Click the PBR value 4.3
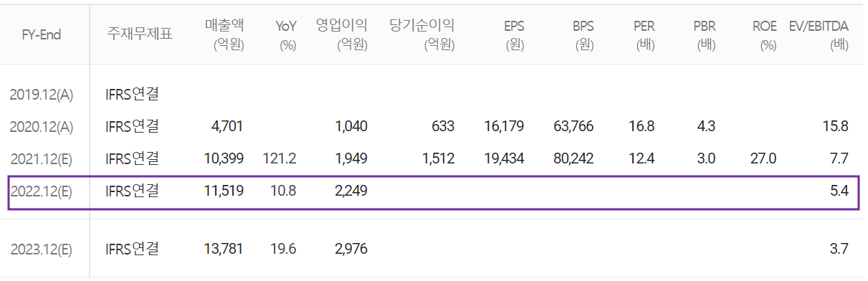 click(706, 126)
